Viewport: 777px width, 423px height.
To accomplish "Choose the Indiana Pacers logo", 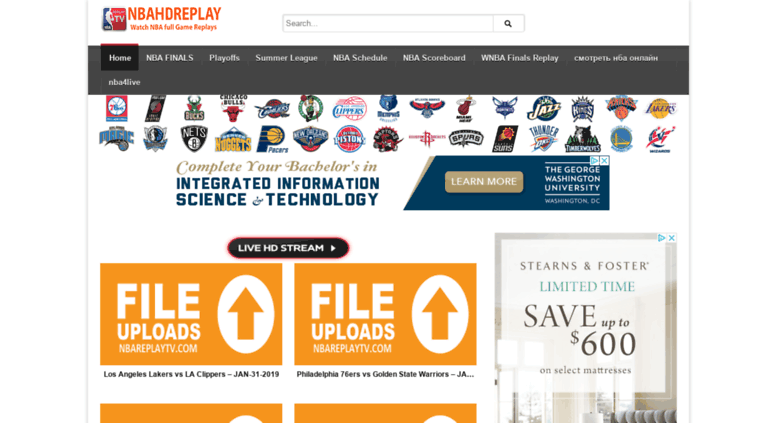I will (x=272, y=139).
